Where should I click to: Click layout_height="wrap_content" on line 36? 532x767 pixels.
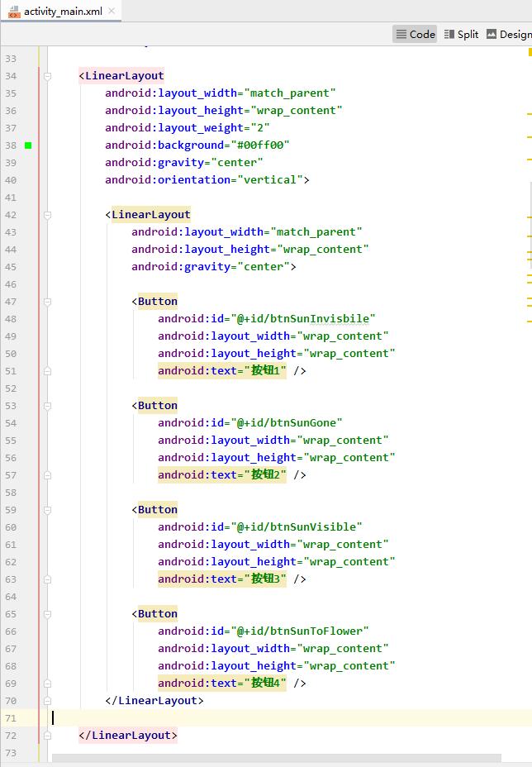click(x=249, y=111)
